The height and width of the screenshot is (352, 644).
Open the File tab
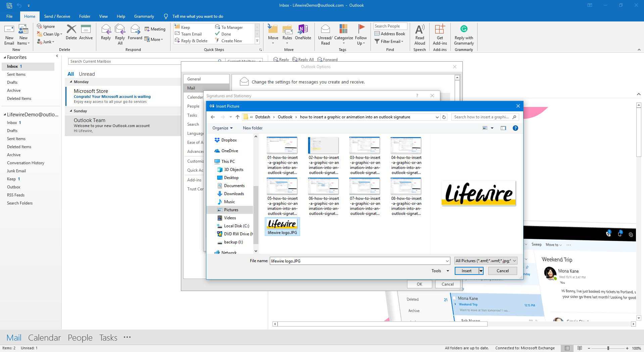coord(9,16)
